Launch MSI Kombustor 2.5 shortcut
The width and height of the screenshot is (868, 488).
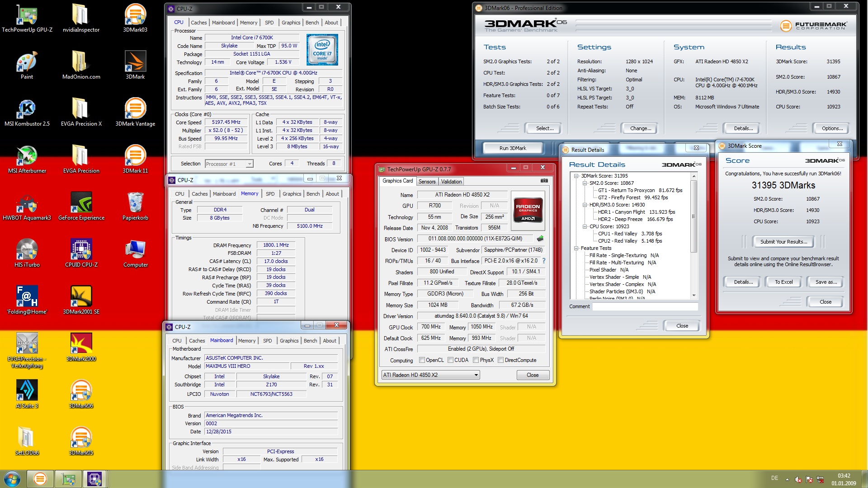[x=27, y=113]
